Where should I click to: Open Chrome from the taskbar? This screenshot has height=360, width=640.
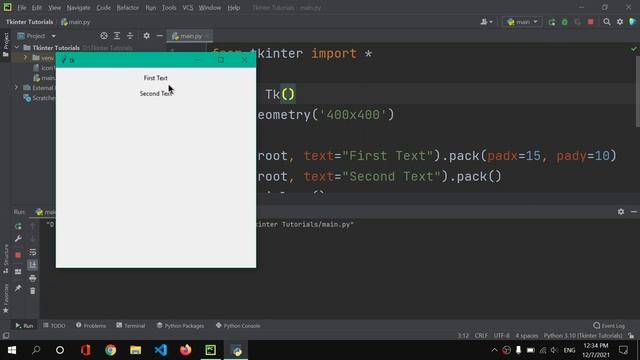click(x=111, y=350)
